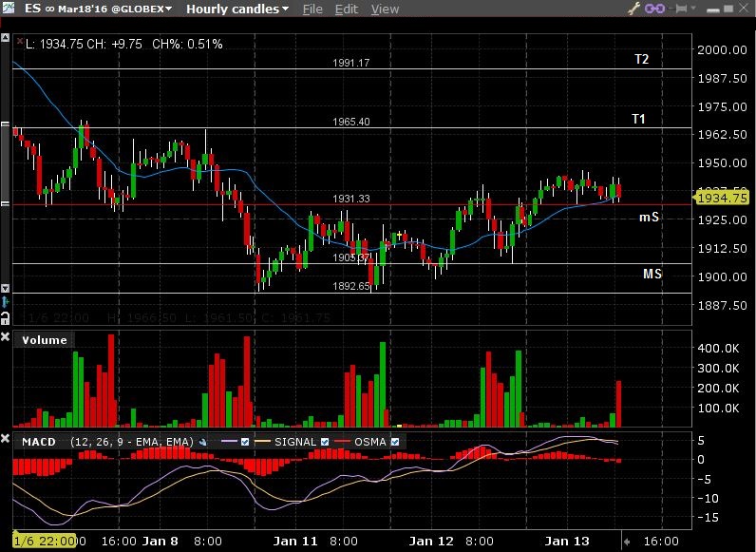This screenshot has height=552, width=756.
Task: Close the Volume panel
Action: 6,338
